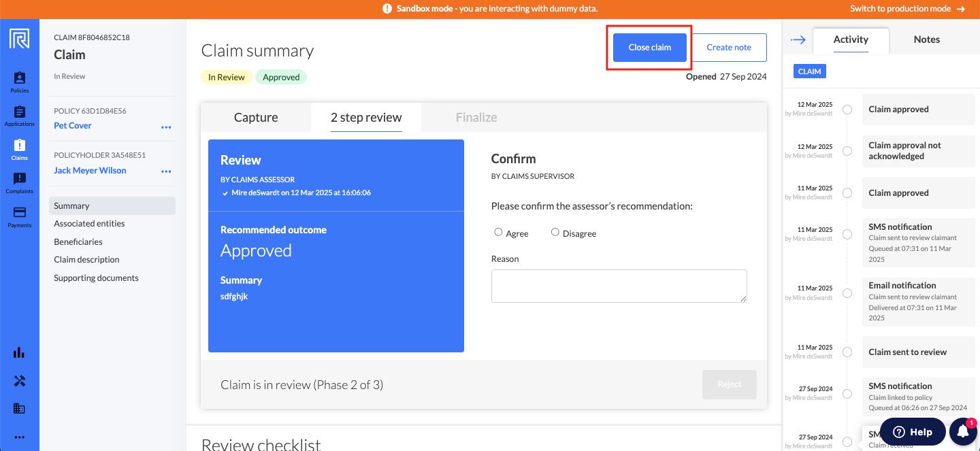Switch to the Notes tab

coord(927,39)
